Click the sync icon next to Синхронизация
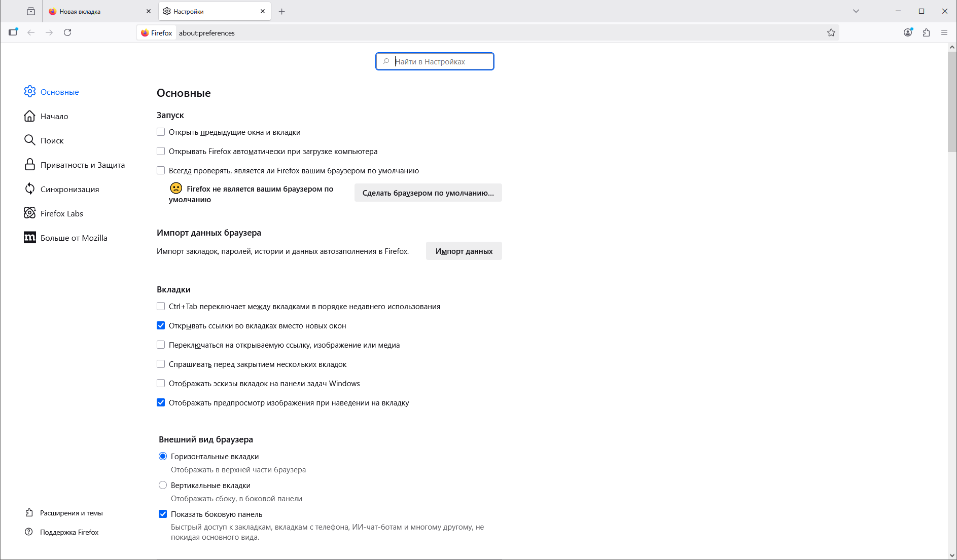 pos(30,189)
